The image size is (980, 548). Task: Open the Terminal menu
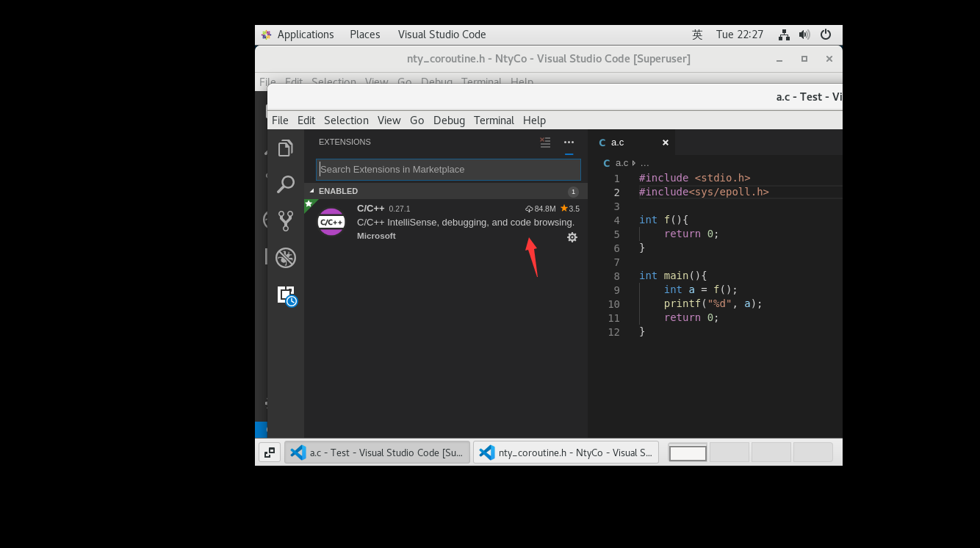[x=494, y=120]
